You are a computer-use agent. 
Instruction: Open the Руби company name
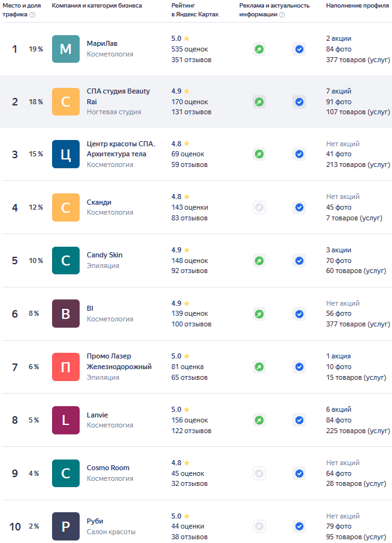click(x=95, y=521)
